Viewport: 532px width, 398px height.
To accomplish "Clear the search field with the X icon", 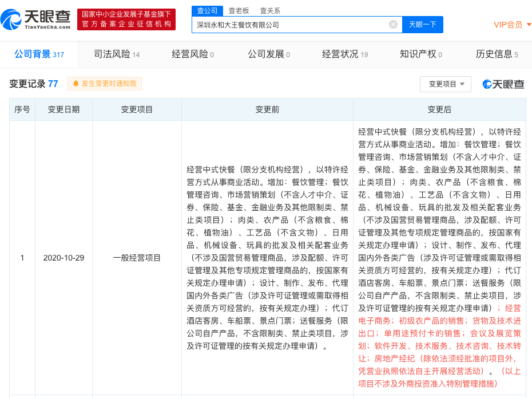I will click(x=393, y=25).
